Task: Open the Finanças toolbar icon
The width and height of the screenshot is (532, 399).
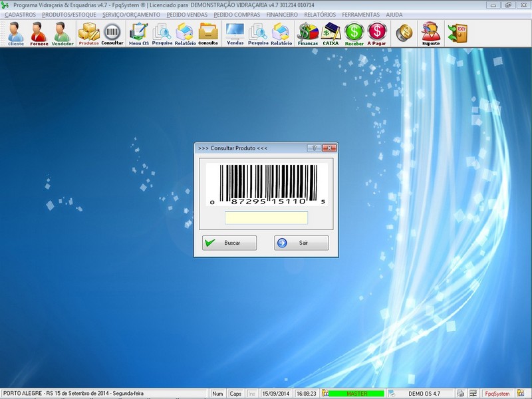Action: pos(308,33)
